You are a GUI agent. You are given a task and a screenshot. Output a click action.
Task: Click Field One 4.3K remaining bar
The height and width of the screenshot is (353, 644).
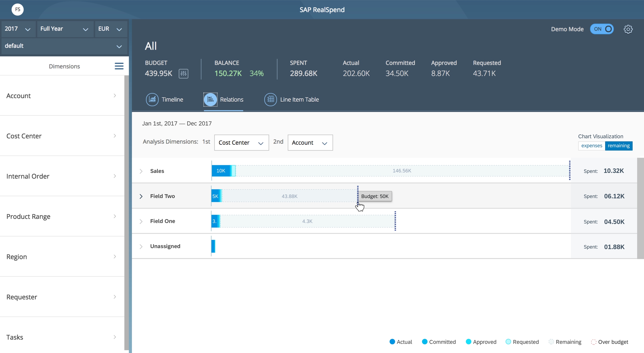(307, 221)
